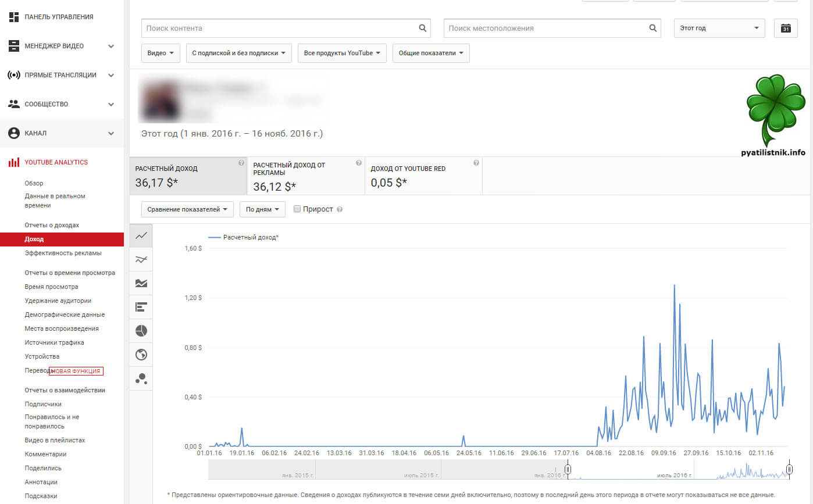Select Доход от YouTube Red metric tab
The height and width of the screenshot is (504, 813).
423,176
